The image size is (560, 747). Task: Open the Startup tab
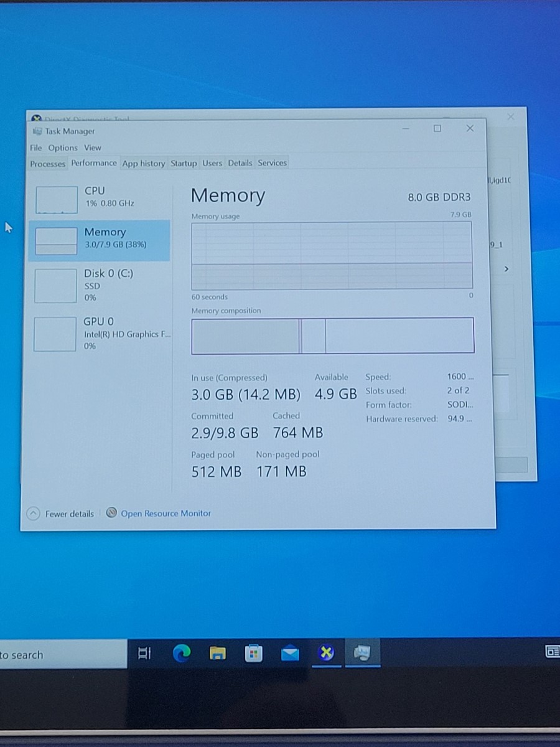coord(184,163)
